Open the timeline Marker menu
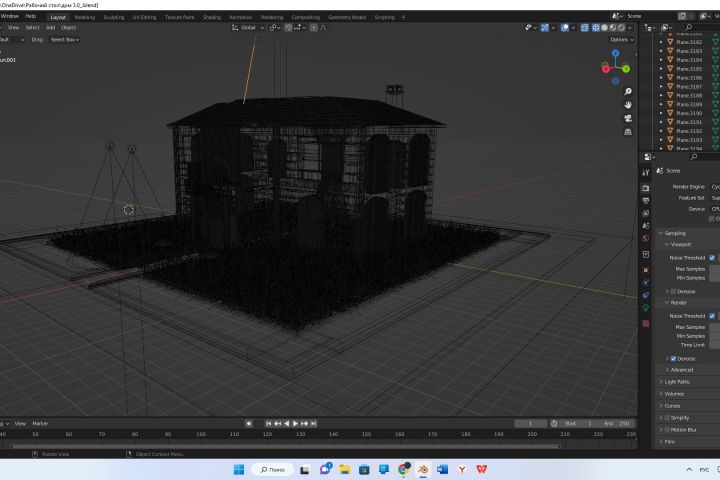 [40, 424]
